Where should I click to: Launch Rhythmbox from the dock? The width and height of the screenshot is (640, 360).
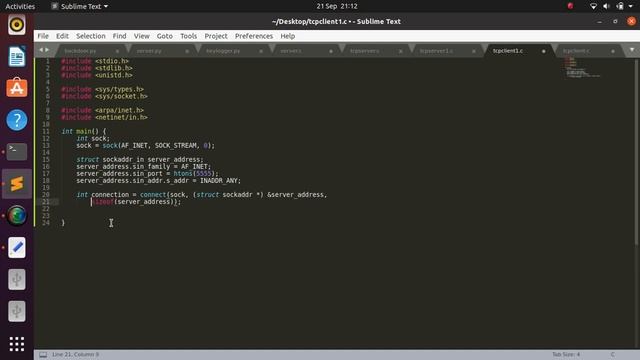pyautogui.click(x=17, y=24)
